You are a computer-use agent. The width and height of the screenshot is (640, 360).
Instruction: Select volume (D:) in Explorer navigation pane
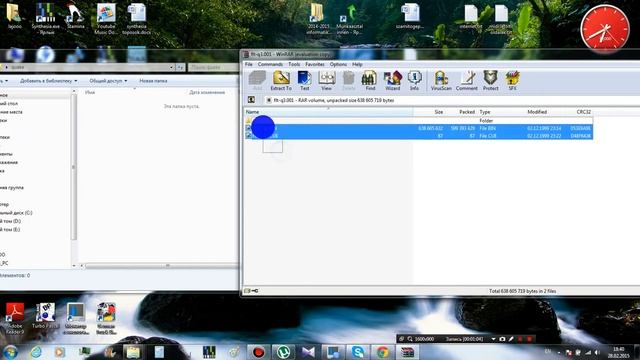pos(11,221)
